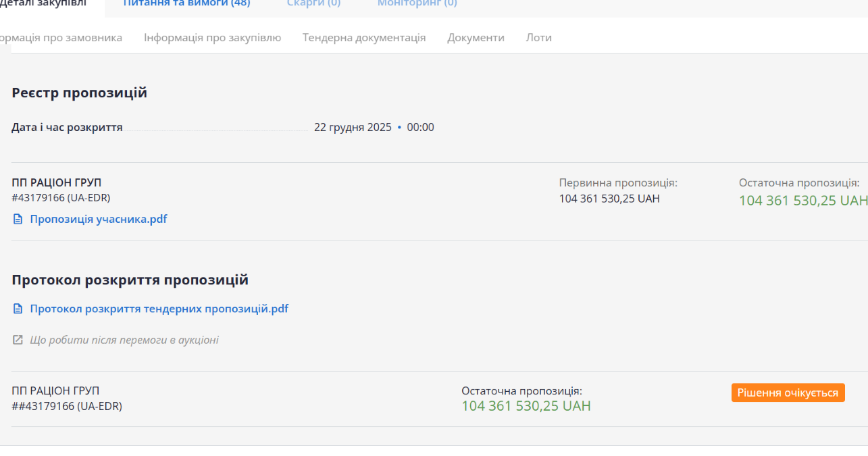Jump to Інформація про замовника section
Image resolution: width=868 pixels, height=456 pixels.
click(x=59, y=38)
